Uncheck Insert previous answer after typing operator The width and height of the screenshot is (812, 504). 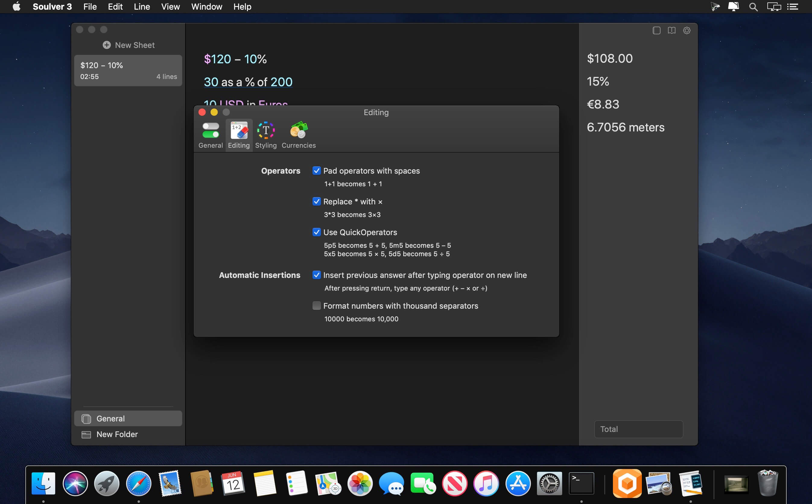point(316,275)
